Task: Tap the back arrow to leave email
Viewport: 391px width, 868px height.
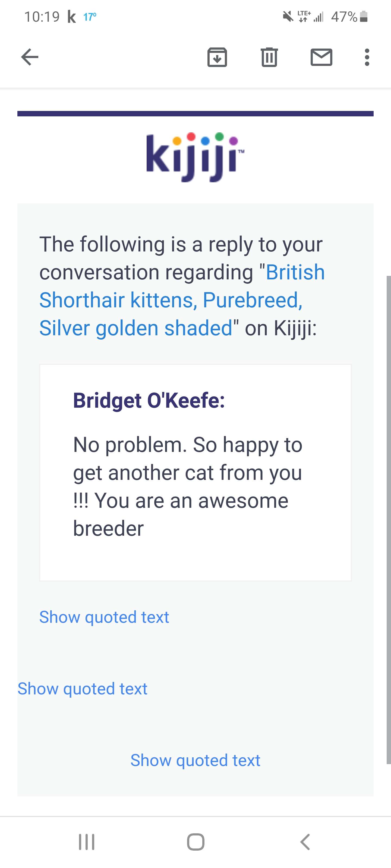Action: pos(30,57)
